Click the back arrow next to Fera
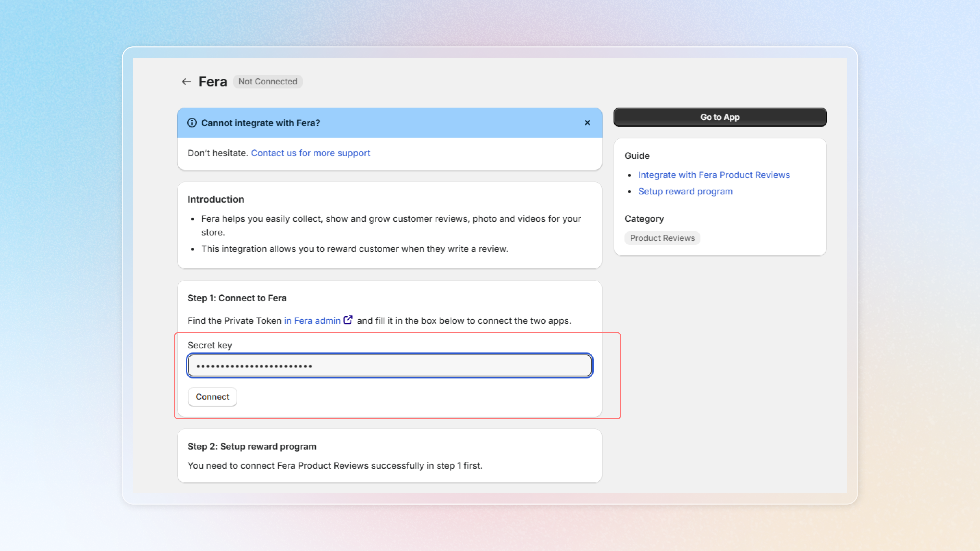The image size is (980, 551). 186,81
